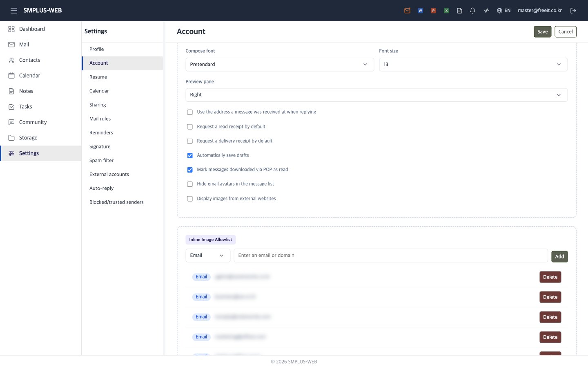
Task: Open the Font size dropdown showing 13
Action: click(x=473, y=65)
